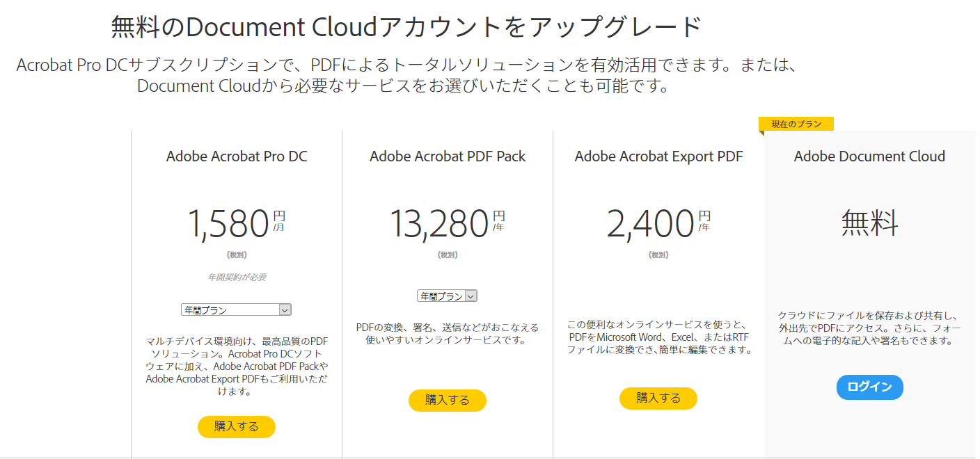The image size is (980, 459).
Task: Click the (税別) label under the Pro DC price
Action: (x=237, y=254)
